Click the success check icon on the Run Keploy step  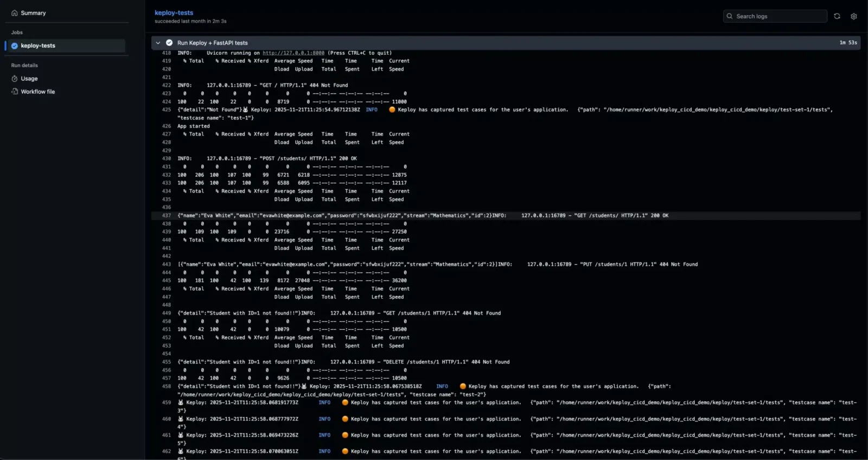click(x=169, y=43)
